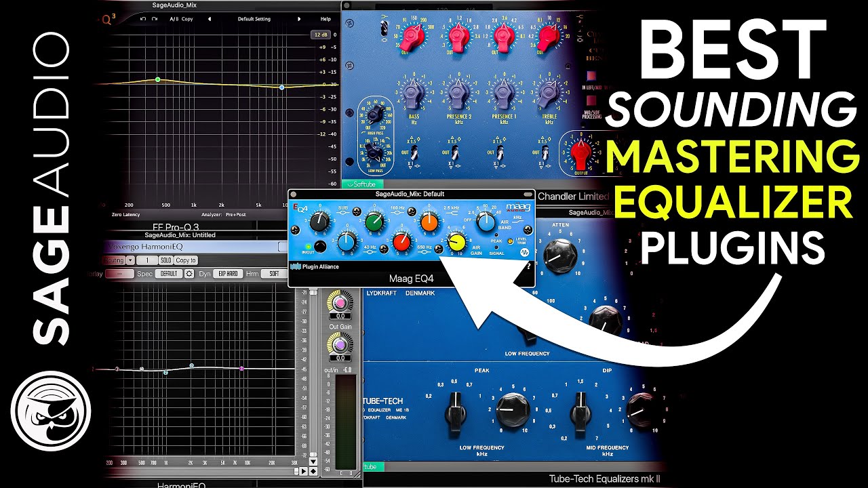Image resolution: width=868 pixels, height=488 pixels.
Task: Click the Air Band knob on Maag EQ4
Action: [486, 221]
